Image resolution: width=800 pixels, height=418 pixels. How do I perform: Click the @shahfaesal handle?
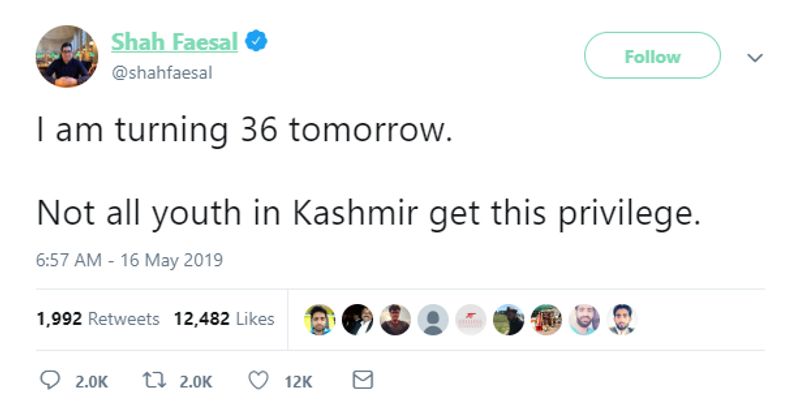point(162,72)
